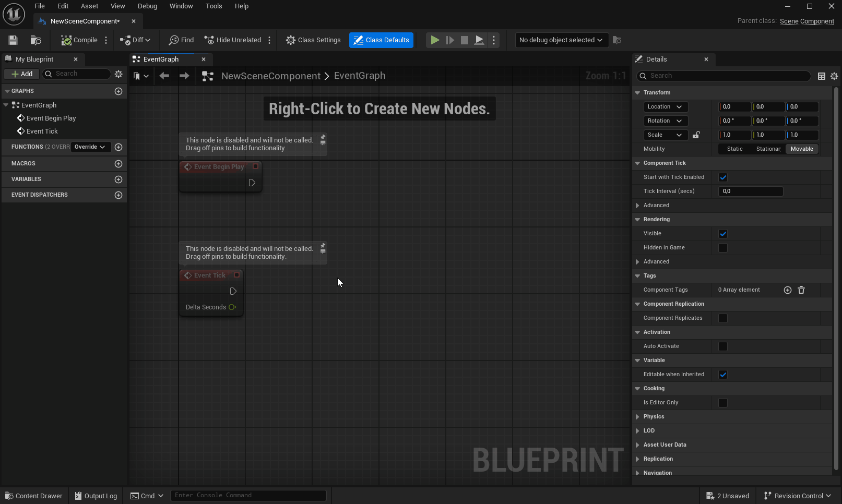
Task: Enable the Auto Activate checkbox
Action: point(723,346)
